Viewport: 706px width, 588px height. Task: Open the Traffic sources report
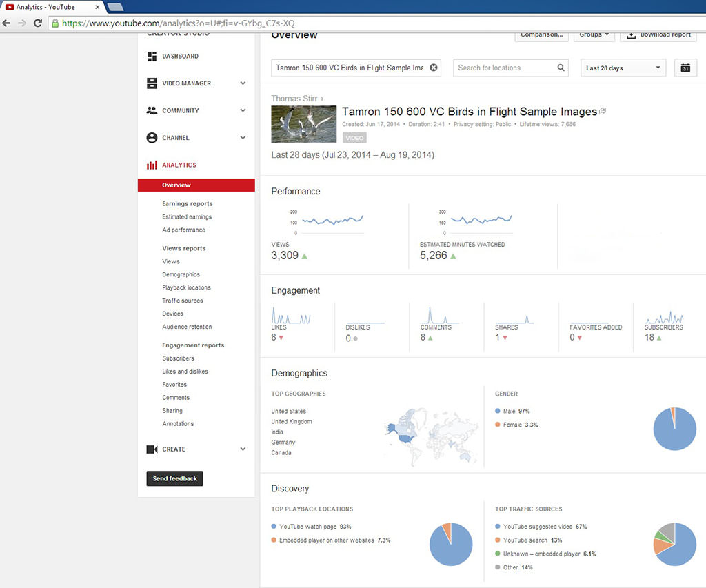coord(183,301)
